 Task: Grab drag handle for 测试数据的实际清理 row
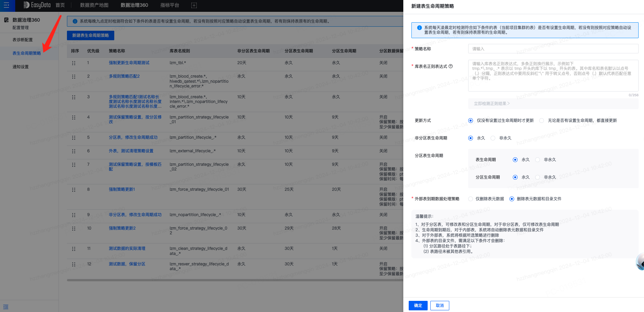(x=74, y=249)
